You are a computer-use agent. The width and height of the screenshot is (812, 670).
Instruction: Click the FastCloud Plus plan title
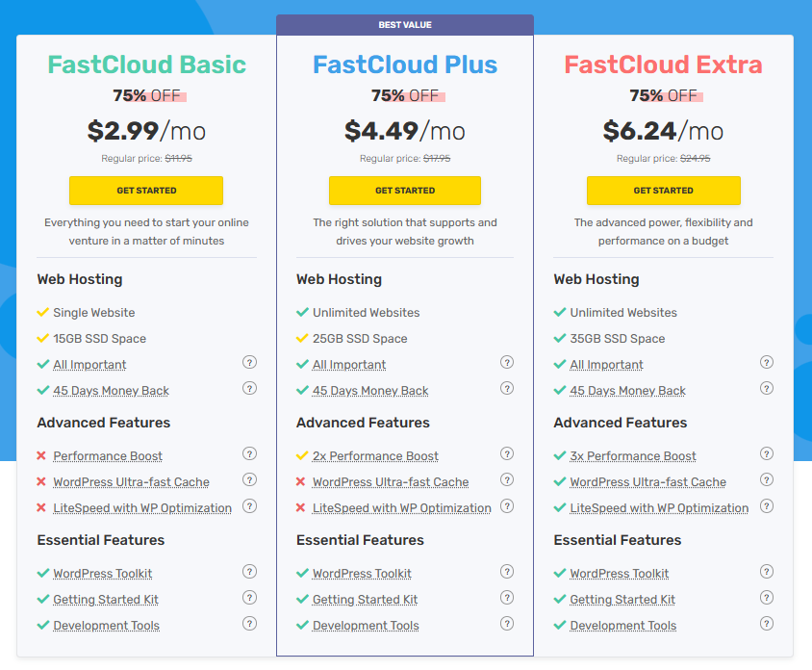404,65
